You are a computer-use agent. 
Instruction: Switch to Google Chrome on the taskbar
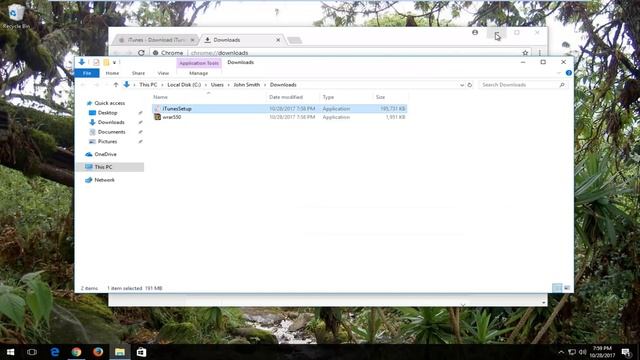coord(76,352)
